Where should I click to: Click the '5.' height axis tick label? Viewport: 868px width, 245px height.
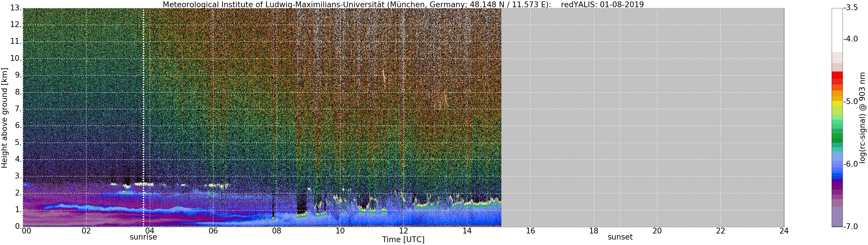coord(18,142)
